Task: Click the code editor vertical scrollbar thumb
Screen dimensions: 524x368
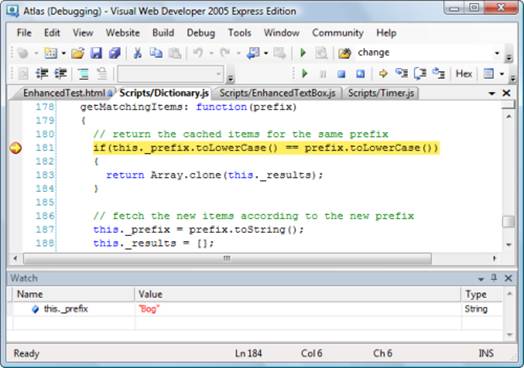Action: click(509, 222)
